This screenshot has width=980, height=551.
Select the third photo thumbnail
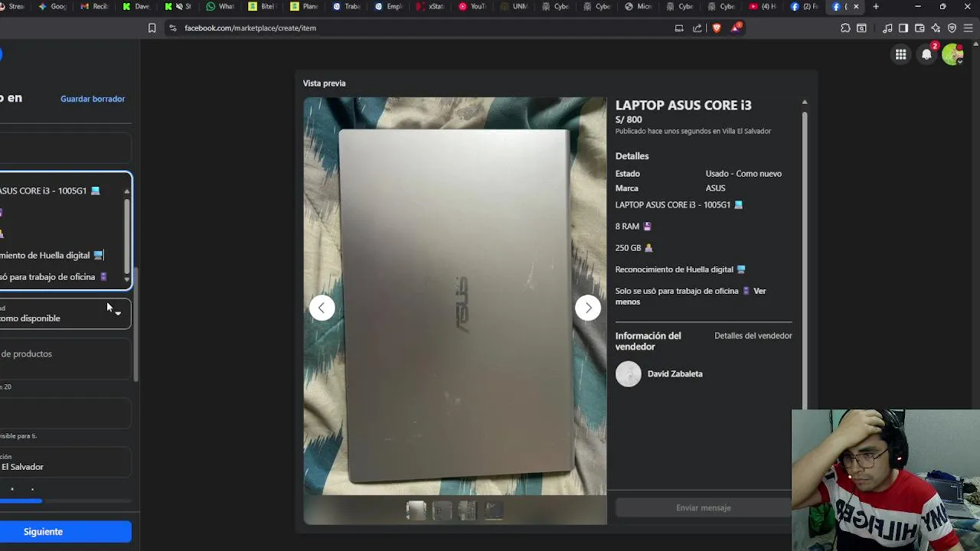tap(467, 510)
